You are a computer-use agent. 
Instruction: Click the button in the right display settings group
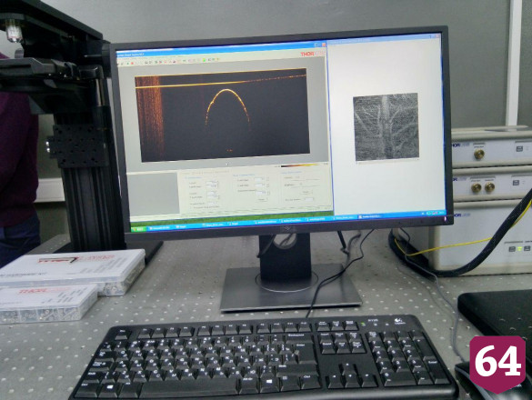tap(306, 192)
